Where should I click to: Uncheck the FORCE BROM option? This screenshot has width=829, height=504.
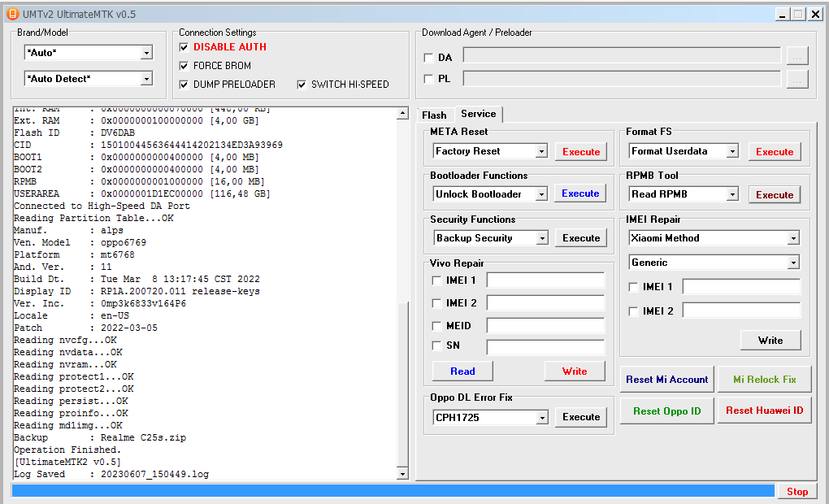(184, 66)
